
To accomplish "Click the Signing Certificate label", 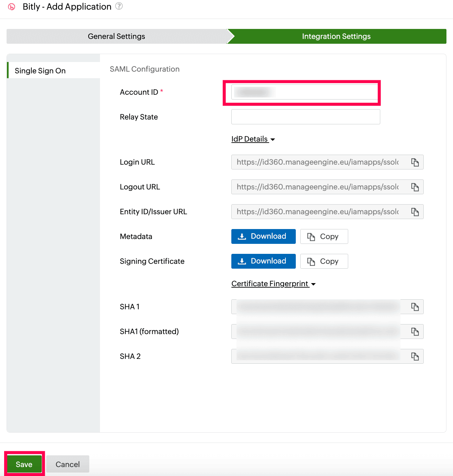I will [x=152, y=261].
